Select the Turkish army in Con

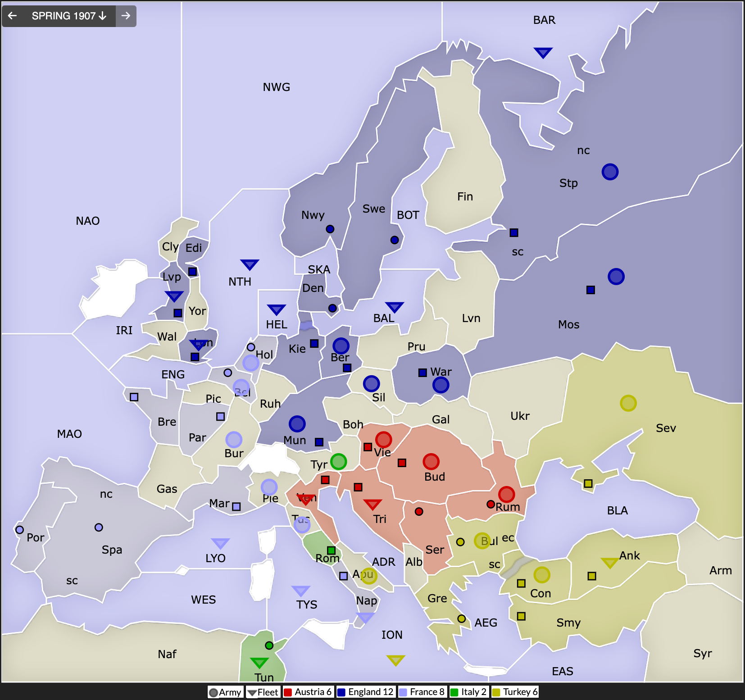click(x=541, y=574)
